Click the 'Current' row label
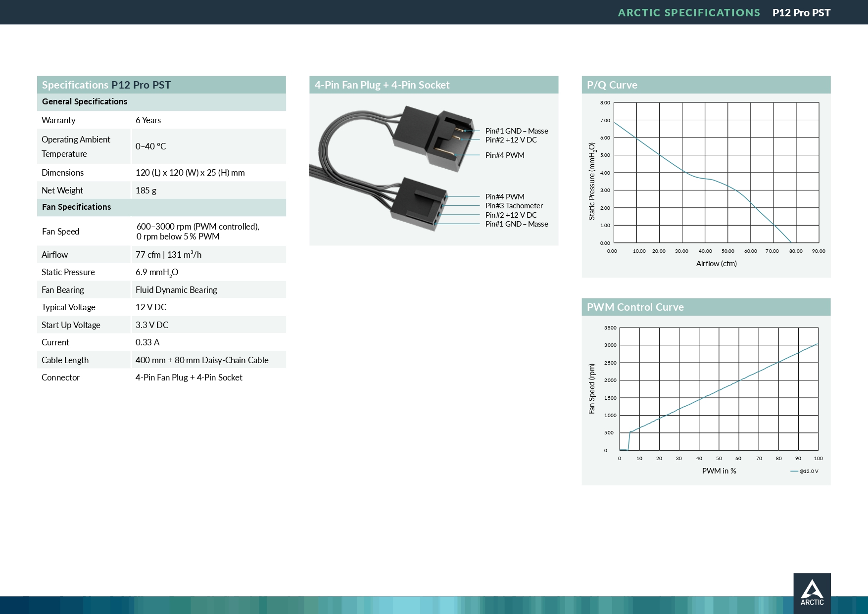This screenshot has height=614, width=868. pyautogui.click(x=55, y=342)
